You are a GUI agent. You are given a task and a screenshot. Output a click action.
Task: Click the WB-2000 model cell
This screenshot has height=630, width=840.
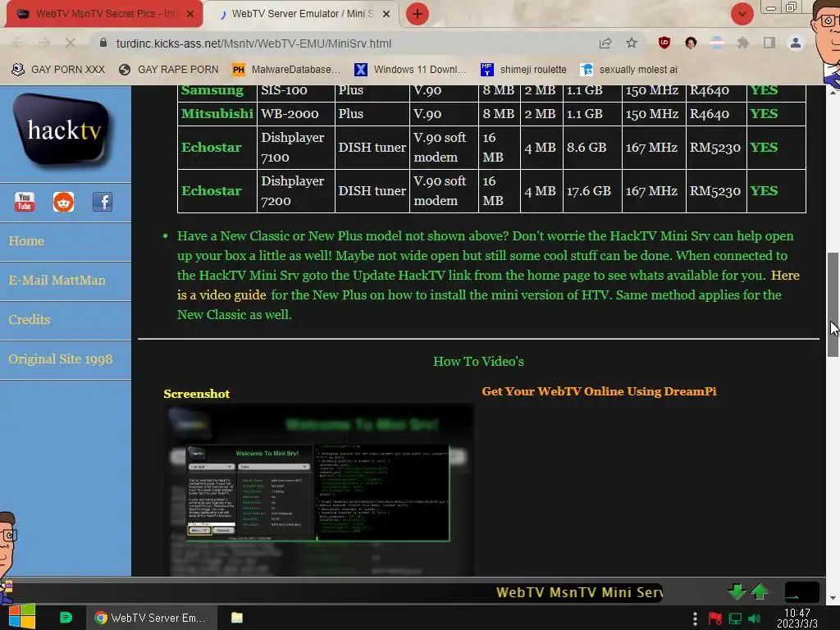pyautogui.click(x=295, y=113)
